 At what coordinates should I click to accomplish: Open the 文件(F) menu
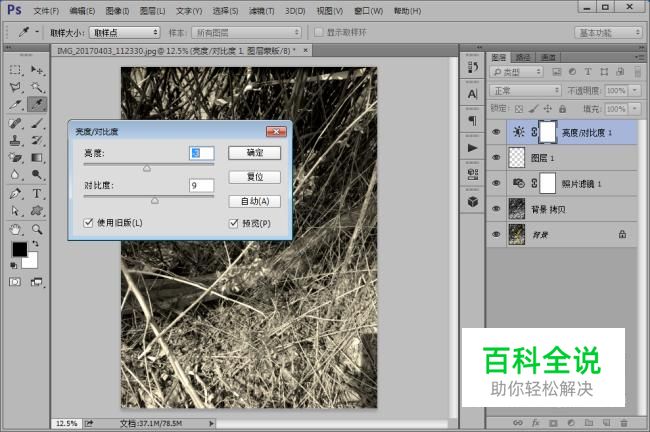tap(46, 11)
